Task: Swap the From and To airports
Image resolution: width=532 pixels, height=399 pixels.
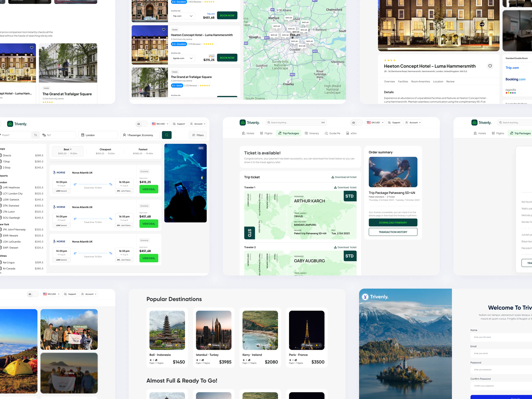Action: point(36,135)
